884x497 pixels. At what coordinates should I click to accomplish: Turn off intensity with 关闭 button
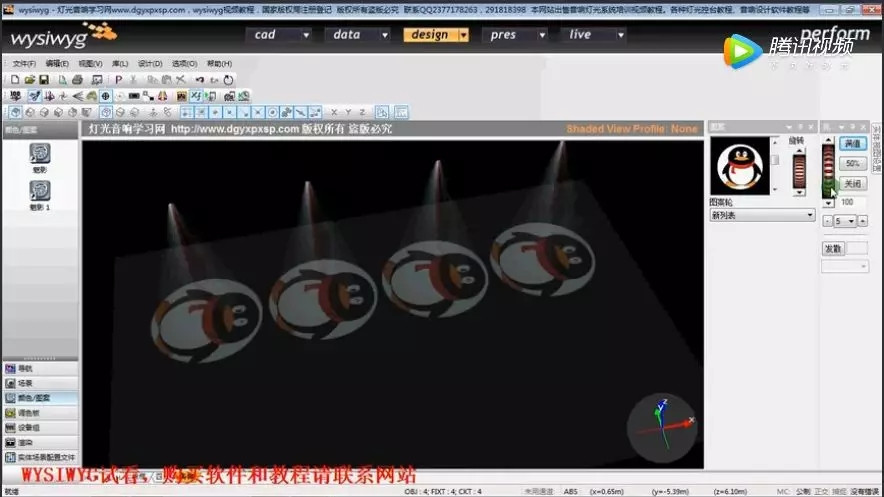pos(853,184)
